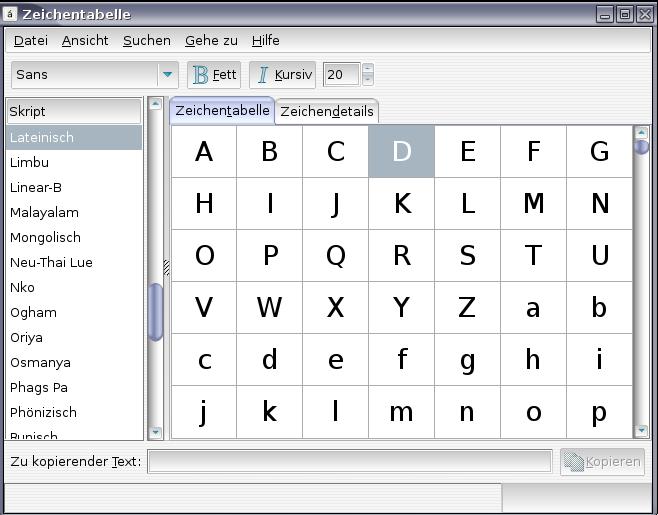Viewport: 658px width, 515px height.
Task: Click the character table scroll-down arrow
Action: [x=641, y=431]
